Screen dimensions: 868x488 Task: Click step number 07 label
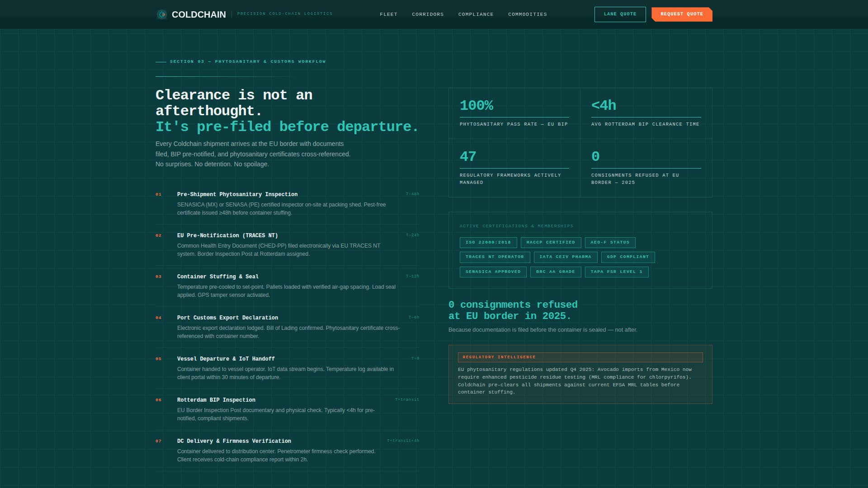(x=158, y=441)
